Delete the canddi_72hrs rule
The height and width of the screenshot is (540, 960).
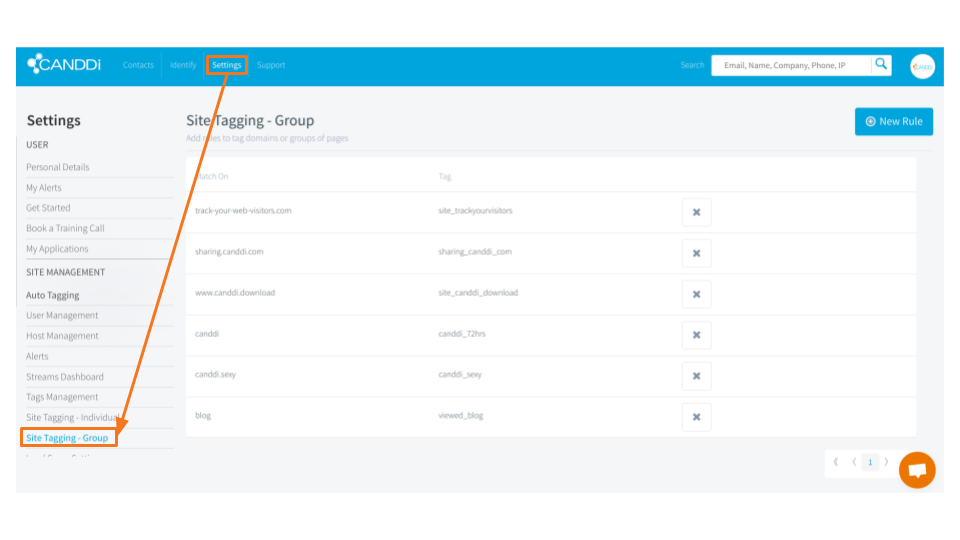tap(696, 336)
